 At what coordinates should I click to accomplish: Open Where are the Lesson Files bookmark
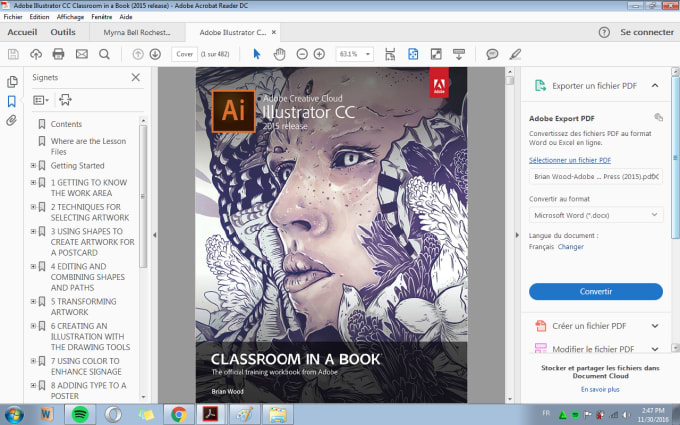88,146
